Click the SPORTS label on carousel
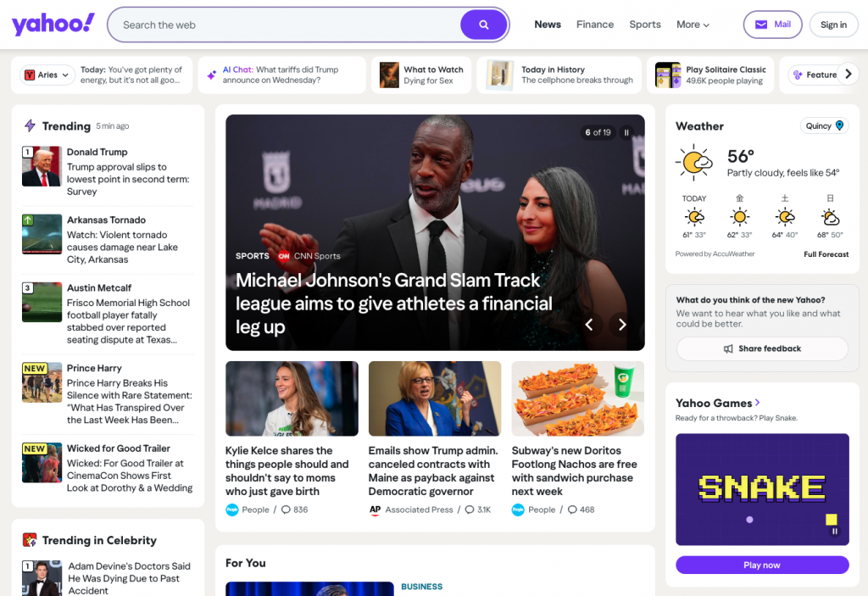Viewport: 868px width, 596px height. [252, 256]
